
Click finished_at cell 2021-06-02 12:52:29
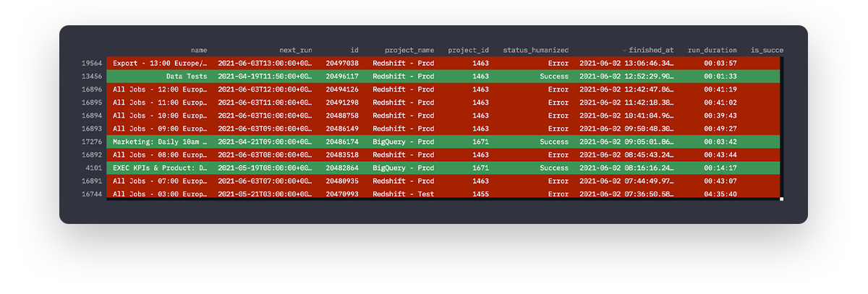[x=626, y=77]
